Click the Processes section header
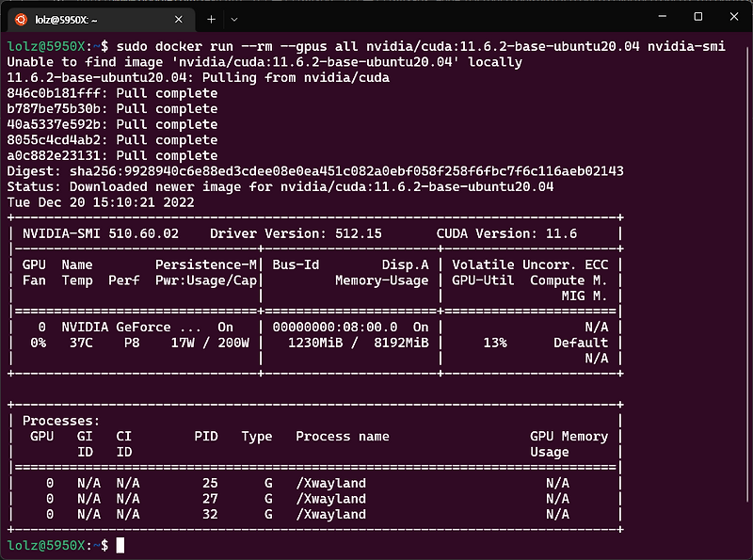The image size is (753, 560). 58,420
